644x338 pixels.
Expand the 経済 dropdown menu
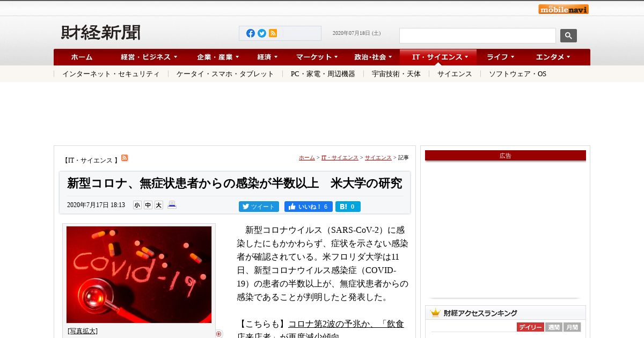[268, 57]
